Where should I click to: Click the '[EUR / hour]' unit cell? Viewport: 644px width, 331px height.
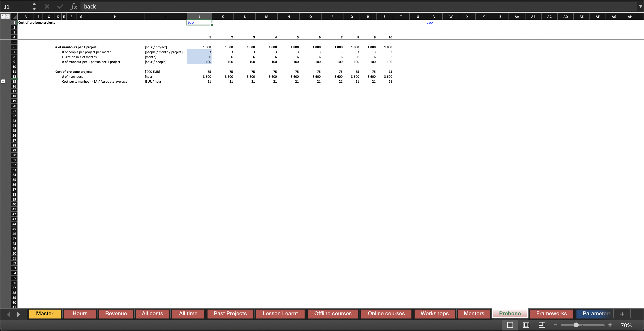153,81
